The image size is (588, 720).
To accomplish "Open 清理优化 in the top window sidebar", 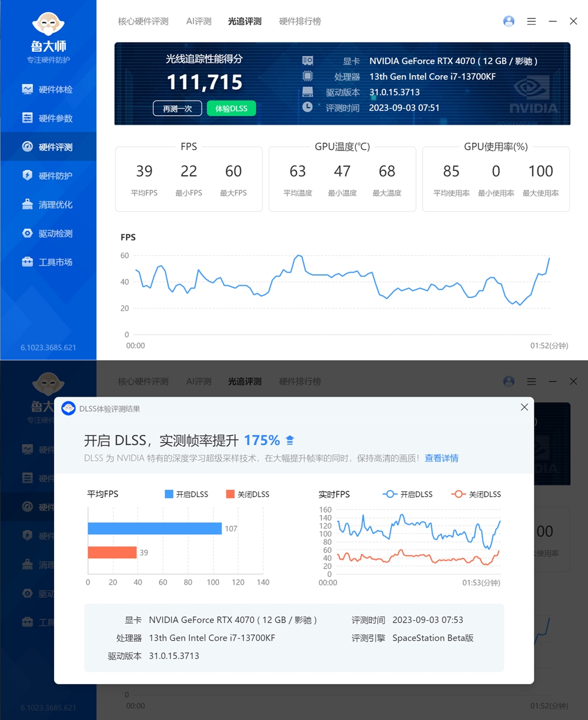I will tap(48, 205).
